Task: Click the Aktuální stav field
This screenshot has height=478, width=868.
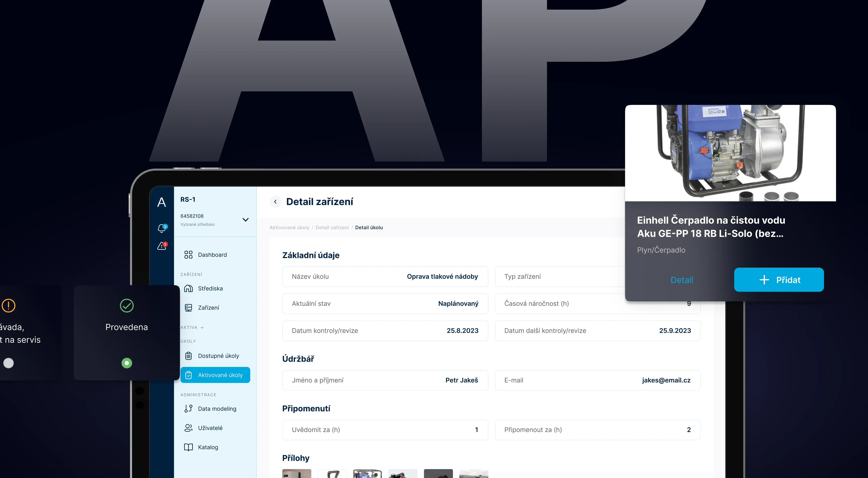Action: (385, 303)
